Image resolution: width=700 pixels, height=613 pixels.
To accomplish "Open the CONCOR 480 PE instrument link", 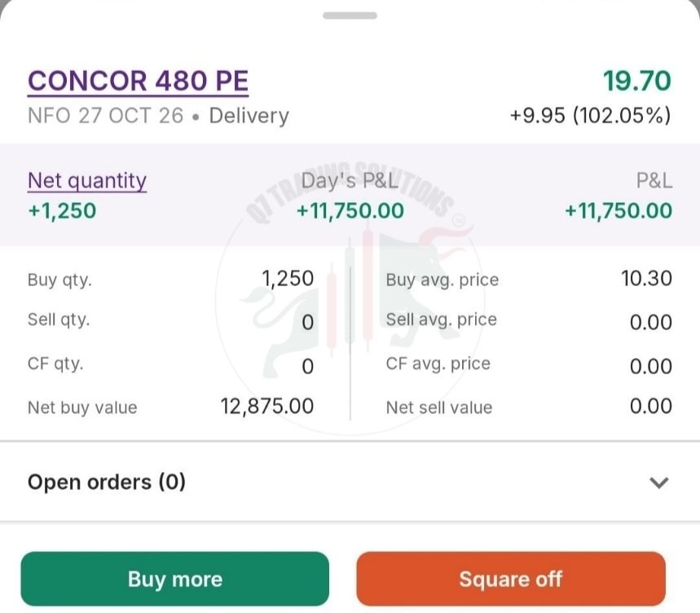I will pyautogui.click(x=138, y=82).
